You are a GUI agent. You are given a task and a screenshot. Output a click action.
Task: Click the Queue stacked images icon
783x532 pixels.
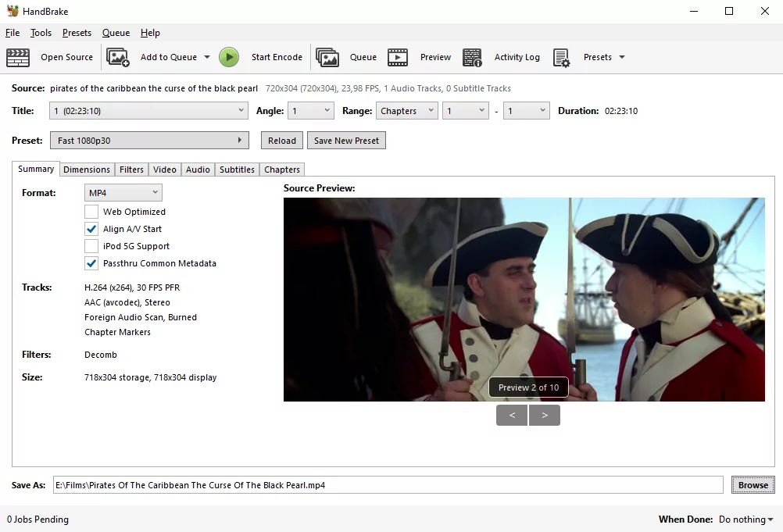(x=327, y=57)
